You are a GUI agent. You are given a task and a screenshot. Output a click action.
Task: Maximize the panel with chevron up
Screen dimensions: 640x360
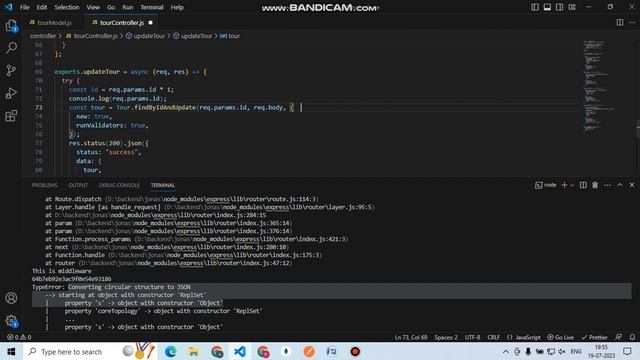click(x=620, y=185)
